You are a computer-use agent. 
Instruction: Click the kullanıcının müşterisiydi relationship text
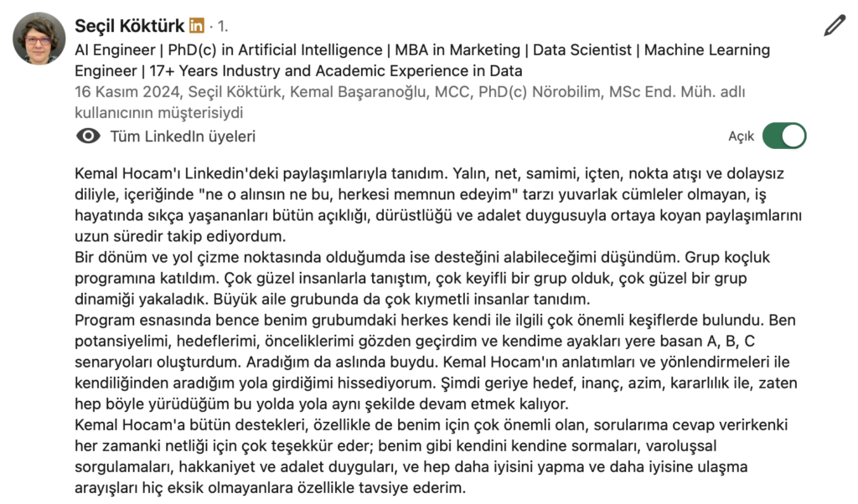(159, 112)
